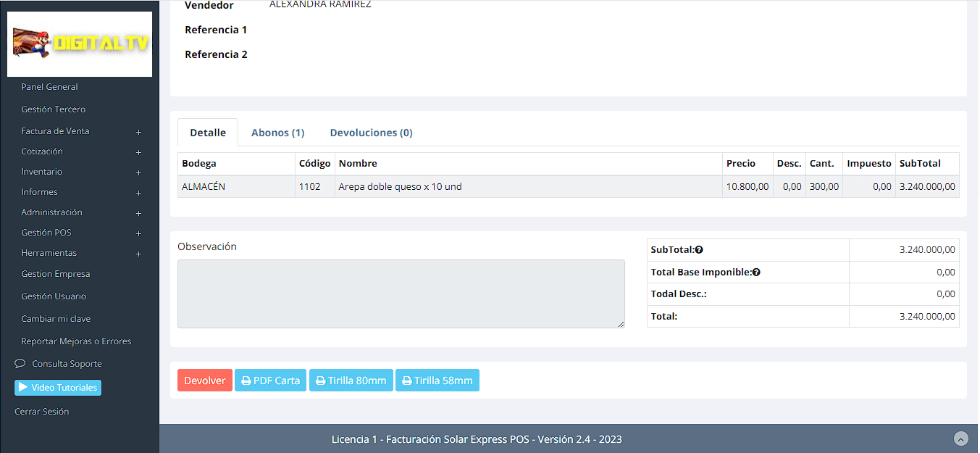Open Video Tutoriales
The height and width of the screenshot is (453, 980).
point(58,388)
